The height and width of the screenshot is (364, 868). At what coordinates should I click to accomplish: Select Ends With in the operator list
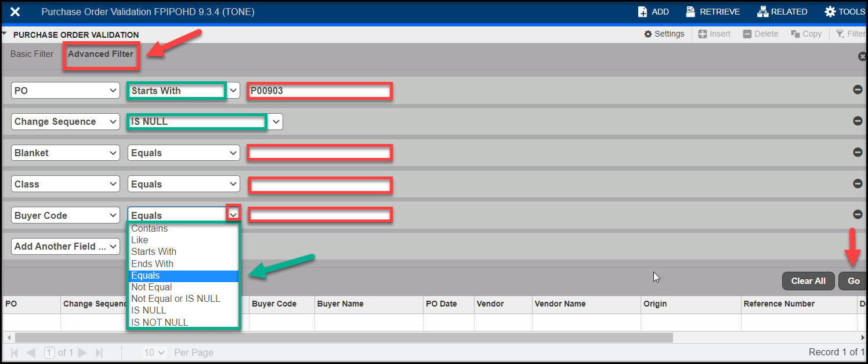(183, 264)
